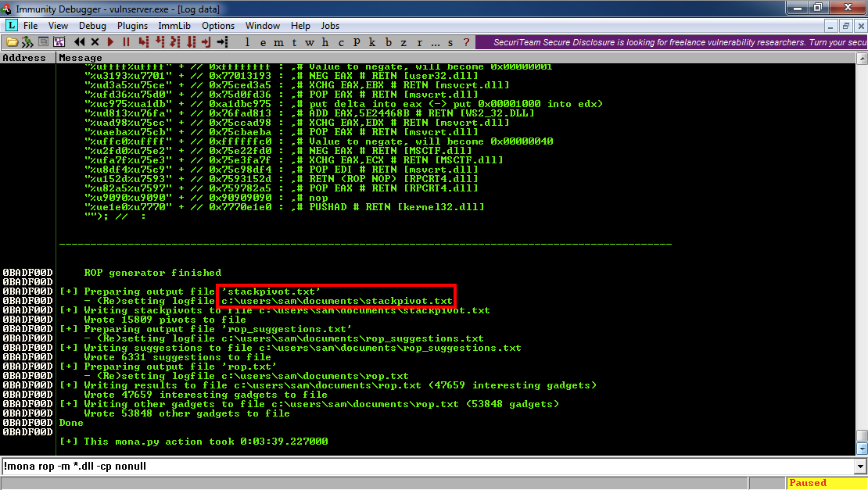Click the Trace into icon
This screenshot has height=490, width=868.
pos(175,42)
